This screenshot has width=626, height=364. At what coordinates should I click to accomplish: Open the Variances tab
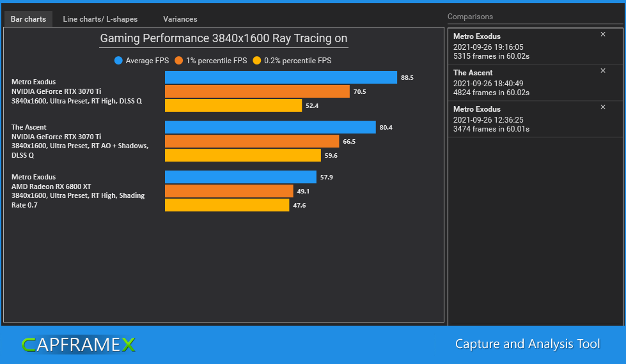coord(180,19)
